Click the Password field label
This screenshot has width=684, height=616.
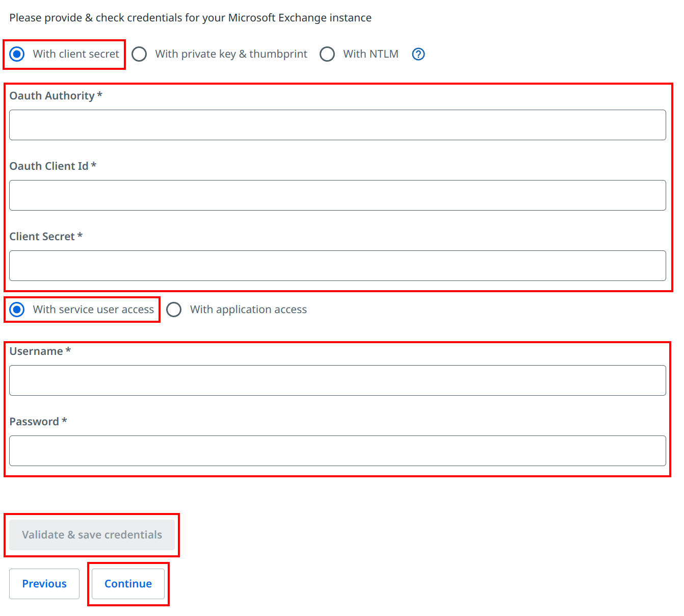point(34,422)
